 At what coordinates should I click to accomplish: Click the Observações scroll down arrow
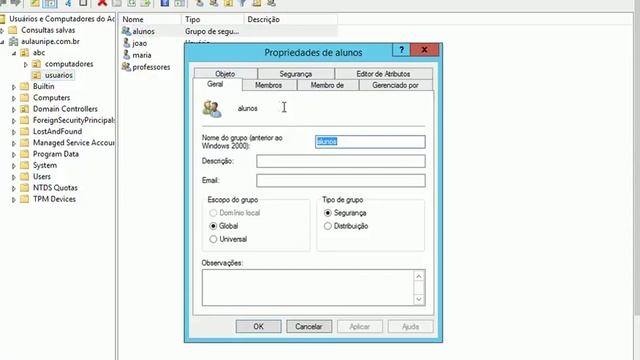click(419, 300)
